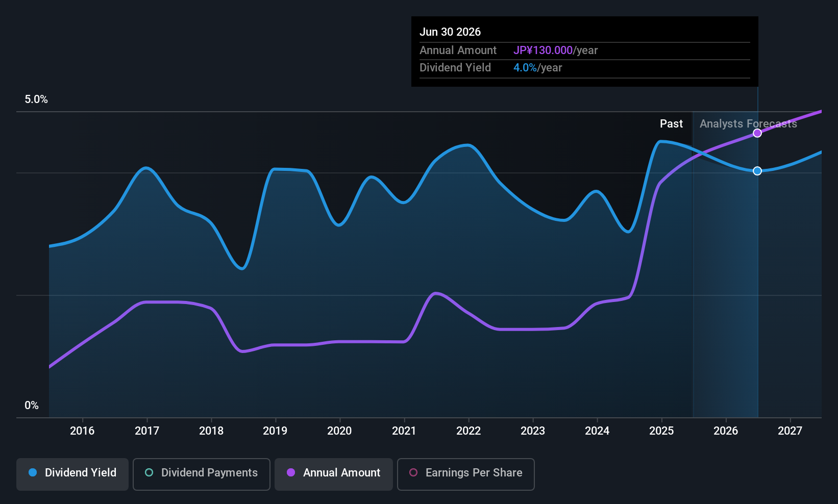Image resolution: width=838 pixels, height=504 pixels.
Task: Click the 4.0% dividend yield value in tooltip
Action: point(525,67)
